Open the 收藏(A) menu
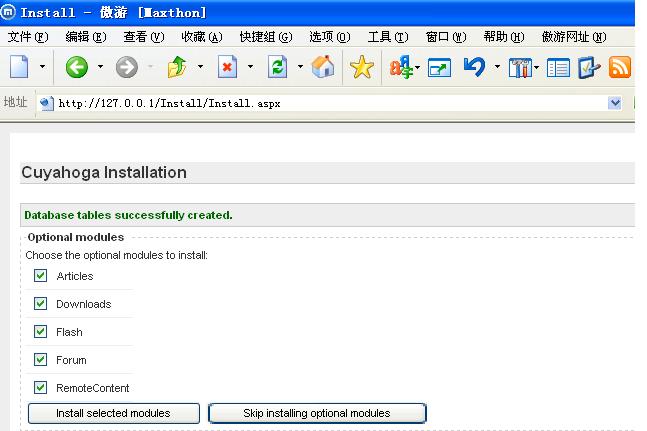Viewport: 647px width, 431px height. [x=202, y=37]
